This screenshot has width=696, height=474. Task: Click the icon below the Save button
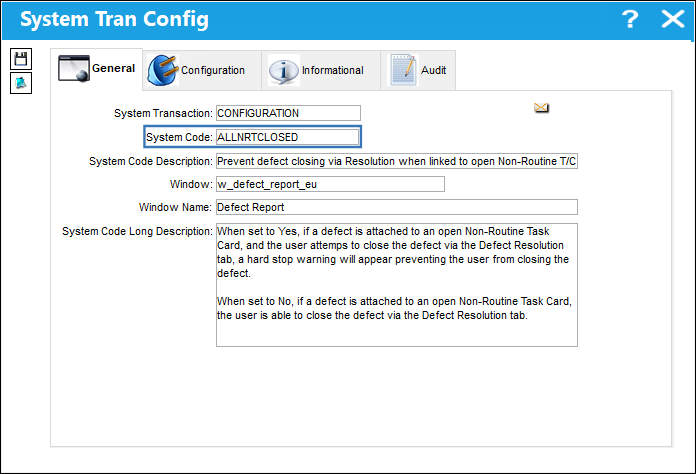[21, 83]
